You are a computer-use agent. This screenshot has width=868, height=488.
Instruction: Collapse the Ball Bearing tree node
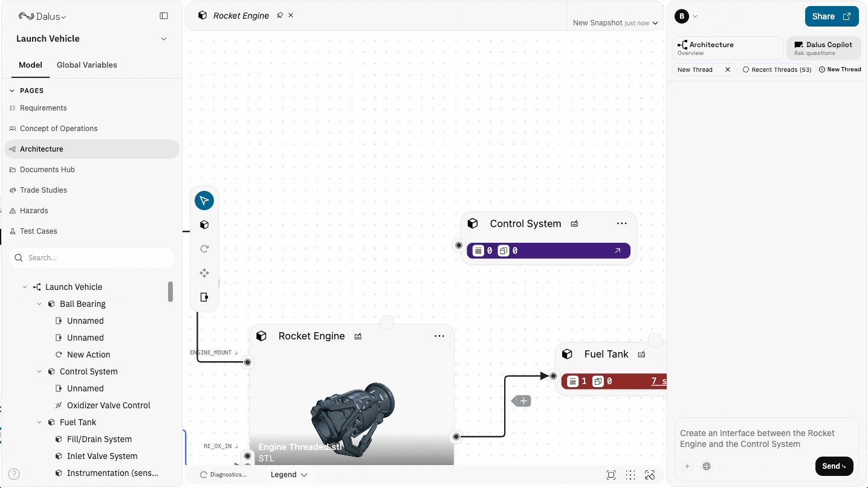[x=39, y=304]
